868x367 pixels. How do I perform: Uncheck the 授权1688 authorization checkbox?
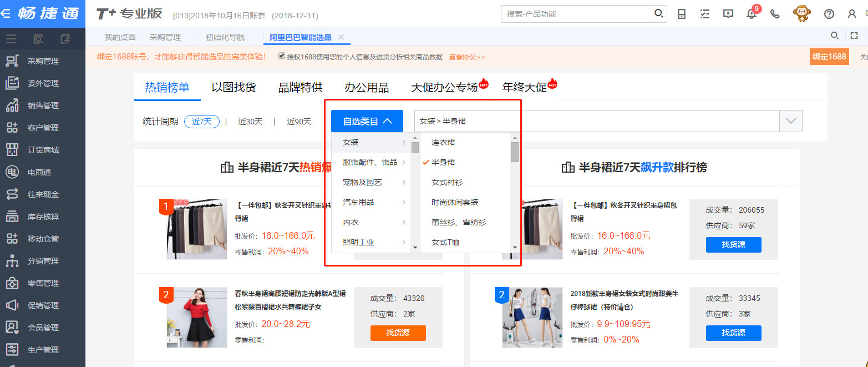pyautogui.click(x=282, y=56)
